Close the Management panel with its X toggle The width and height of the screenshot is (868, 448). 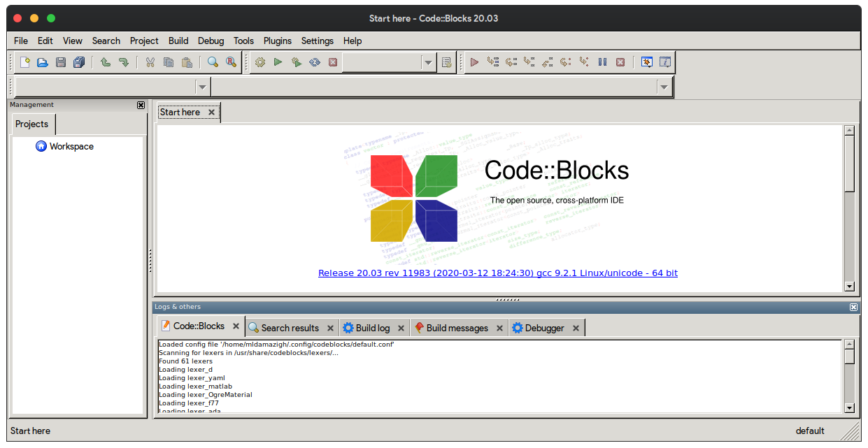141,105
